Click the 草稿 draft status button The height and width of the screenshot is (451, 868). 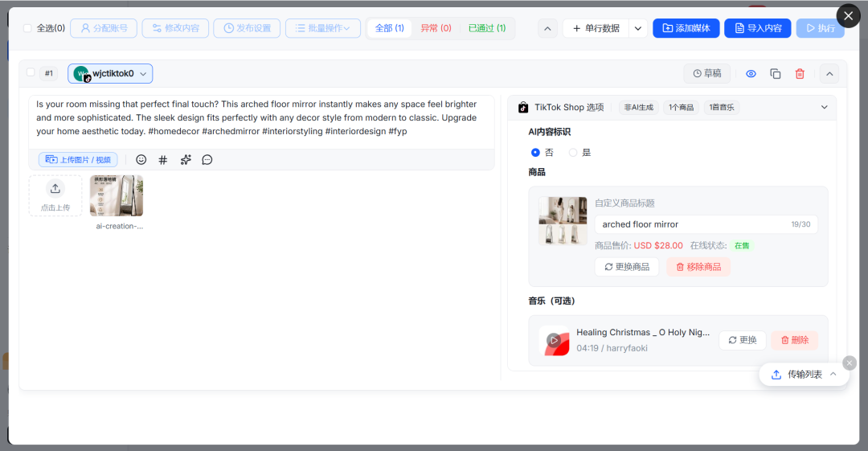tap(707, 74)
